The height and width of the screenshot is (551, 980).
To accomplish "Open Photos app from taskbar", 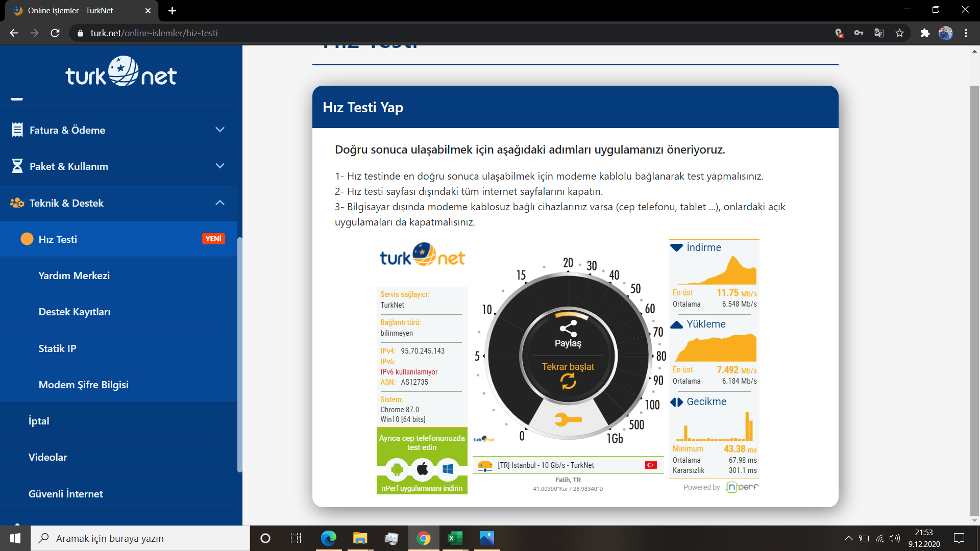I will tap(486, 538).
